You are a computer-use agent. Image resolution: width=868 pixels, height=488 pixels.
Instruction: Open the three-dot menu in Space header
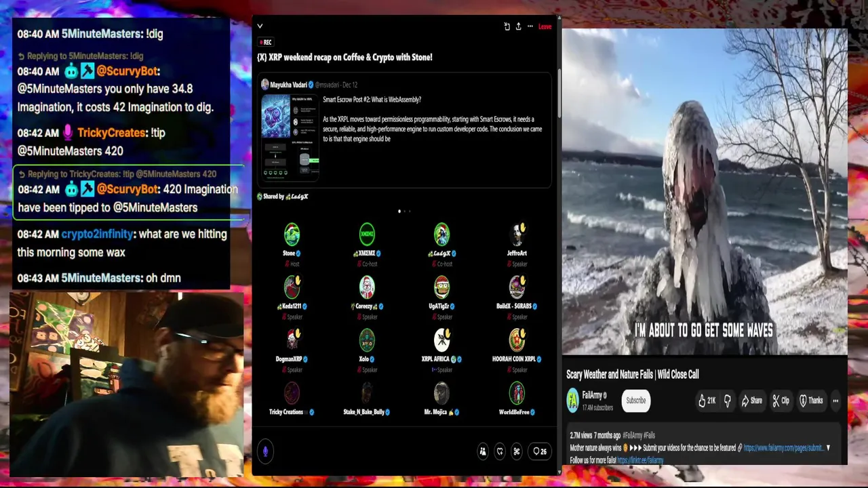click(530, 26)
